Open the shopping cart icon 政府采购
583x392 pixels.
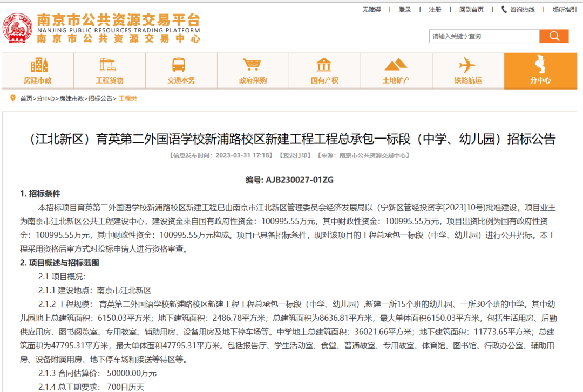point(253,65)
